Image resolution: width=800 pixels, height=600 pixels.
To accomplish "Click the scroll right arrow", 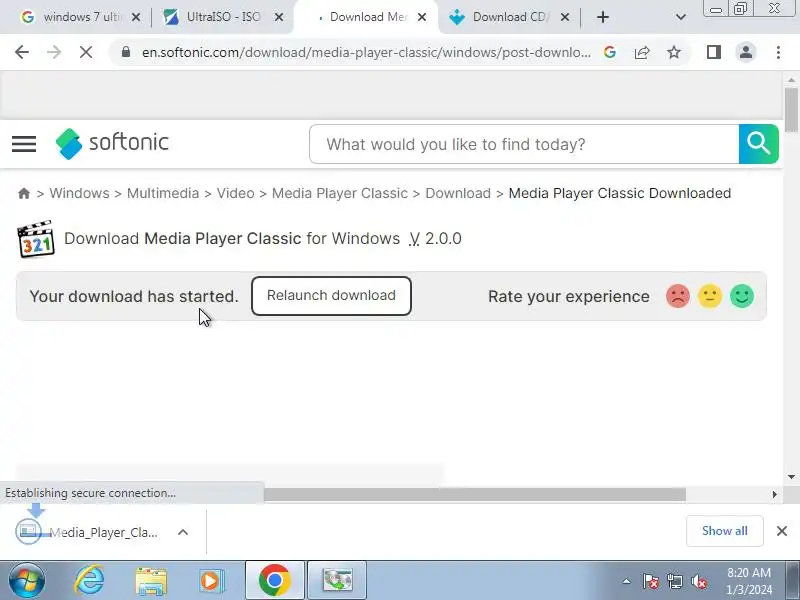I will click(x=774, y=494).
